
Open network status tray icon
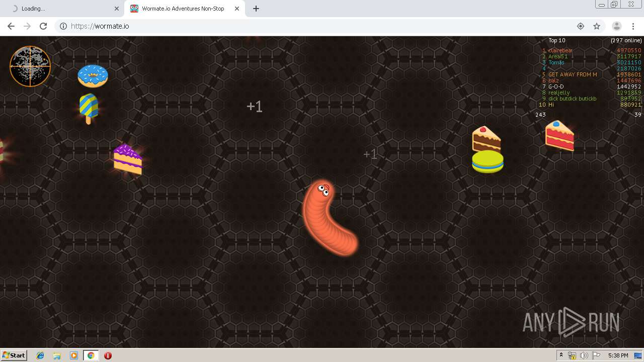point(572,355)
